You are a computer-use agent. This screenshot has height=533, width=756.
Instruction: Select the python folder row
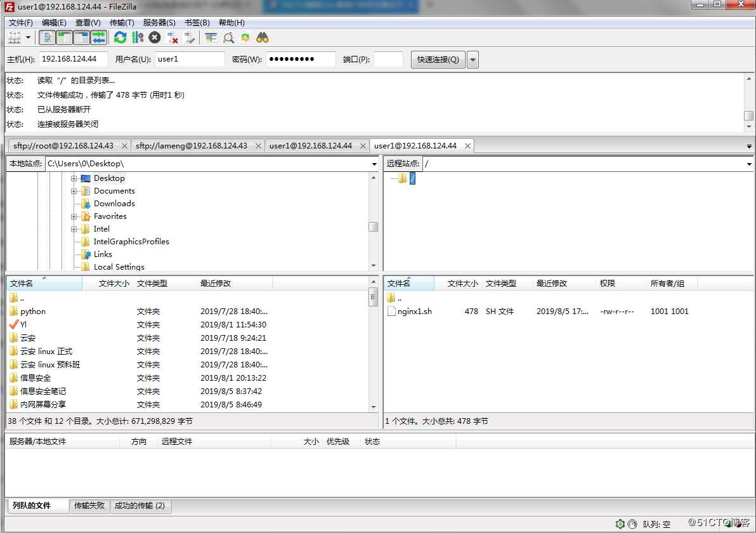pyautogui.click(x=188, y=312)
